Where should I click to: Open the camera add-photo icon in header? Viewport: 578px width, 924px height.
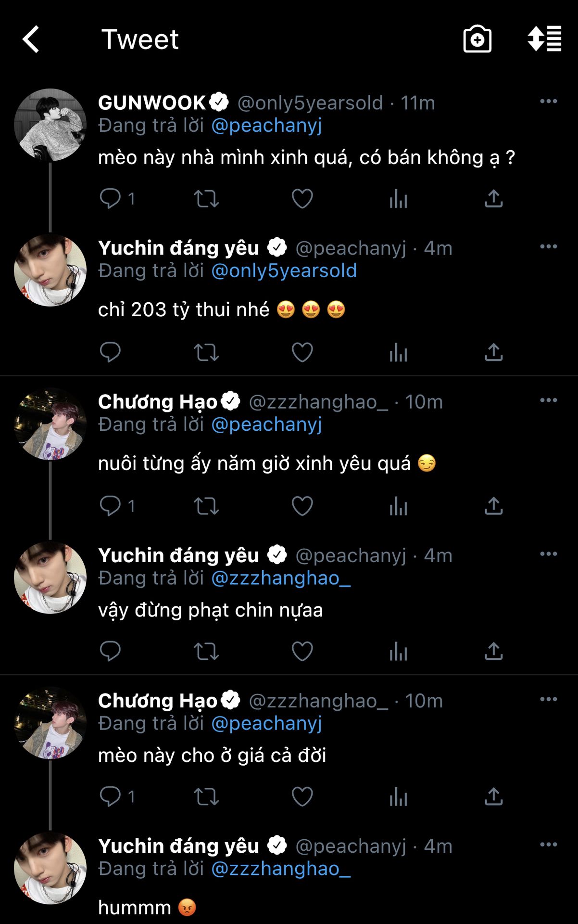(x=477, y=39)
